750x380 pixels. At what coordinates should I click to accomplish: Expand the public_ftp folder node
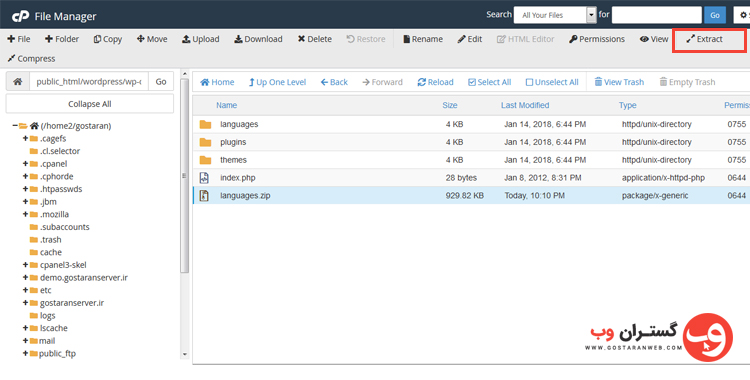tap(25, 354)
